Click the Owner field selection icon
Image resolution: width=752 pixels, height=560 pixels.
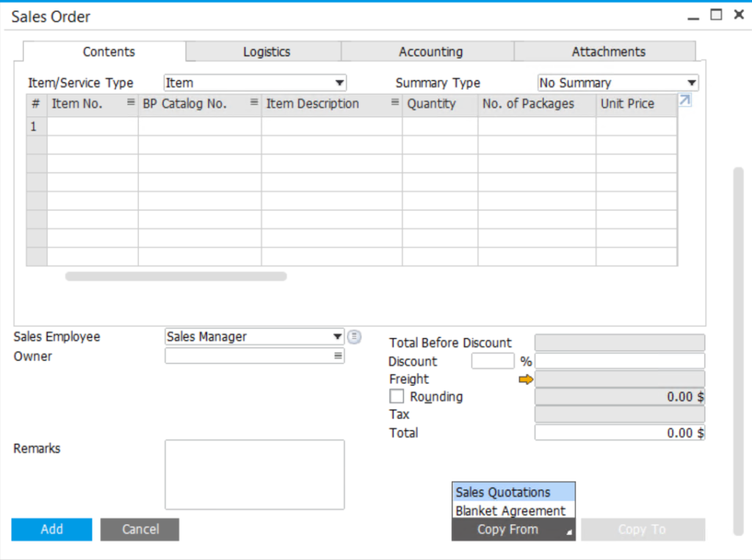339,356
